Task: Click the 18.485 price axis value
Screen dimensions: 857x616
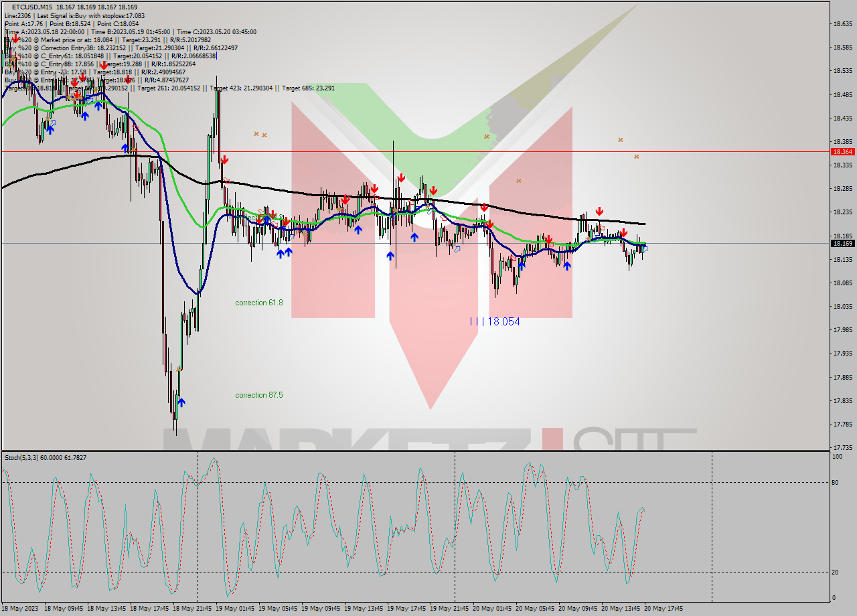Action: click(x=842, y=94)
